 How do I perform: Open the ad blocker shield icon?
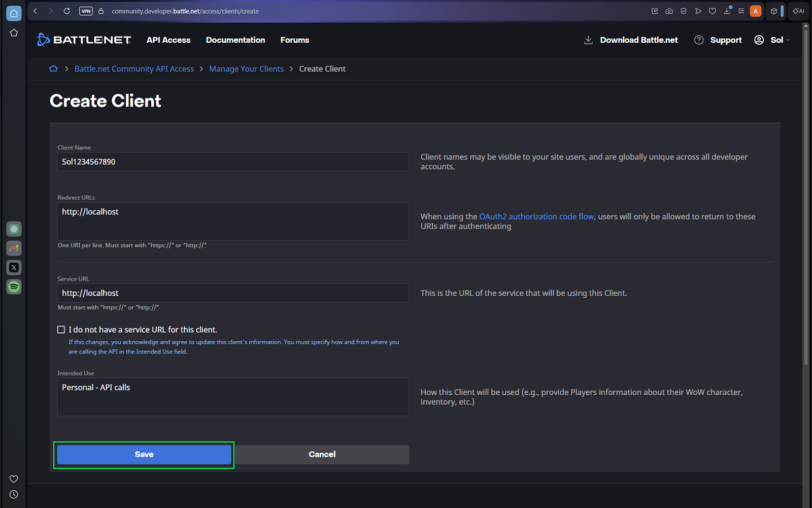684,11
